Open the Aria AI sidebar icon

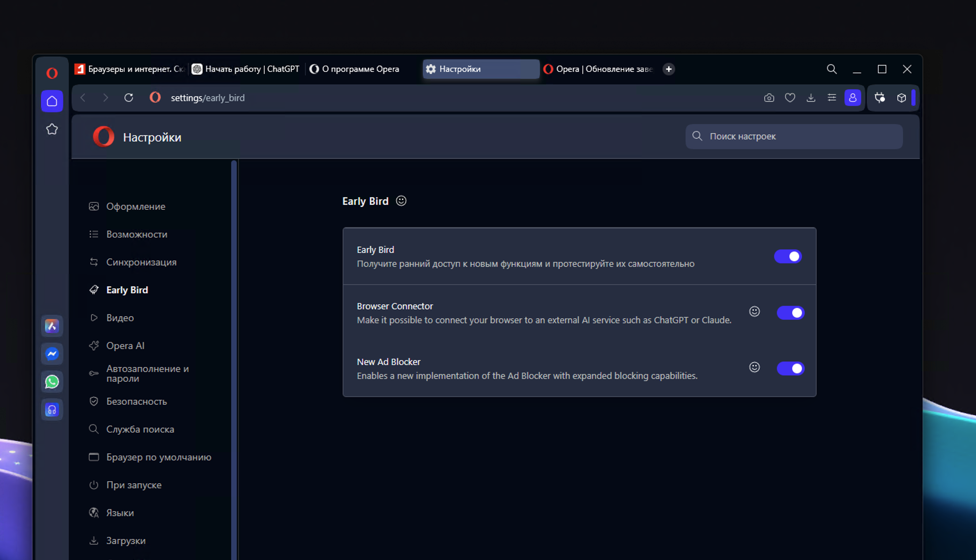tap(52, 326)
